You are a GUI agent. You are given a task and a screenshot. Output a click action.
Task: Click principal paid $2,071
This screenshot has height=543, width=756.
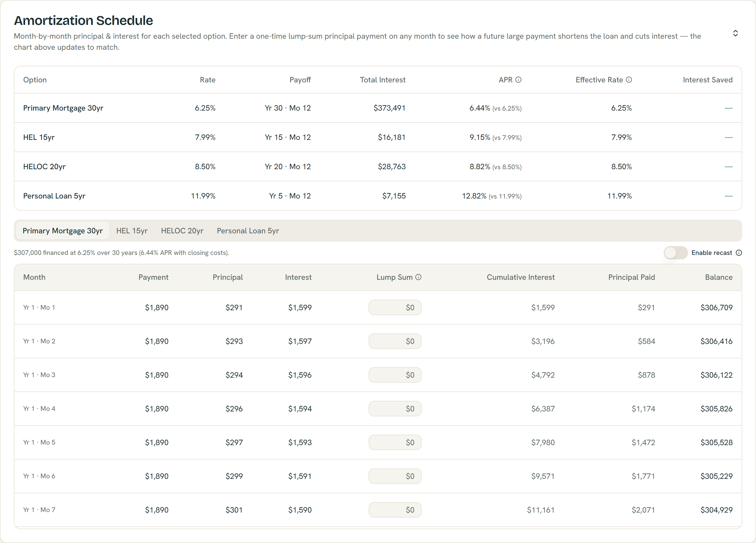[643, 510]
